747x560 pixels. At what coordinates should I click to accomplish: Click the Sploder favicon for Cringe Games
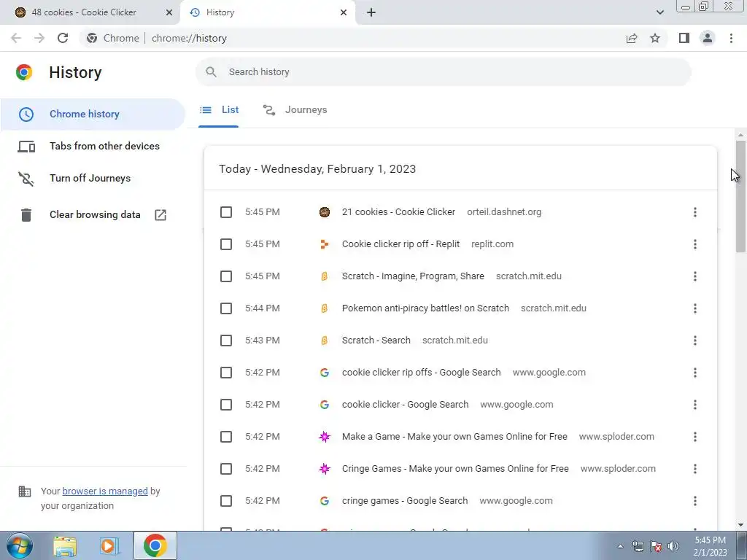325,469
